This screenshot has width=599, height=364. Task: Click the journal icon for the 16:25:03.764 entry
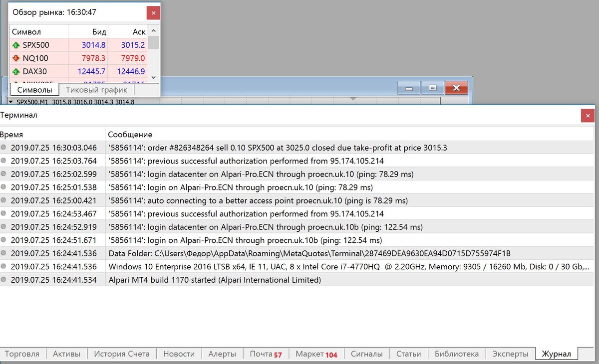tap(3, 161)
